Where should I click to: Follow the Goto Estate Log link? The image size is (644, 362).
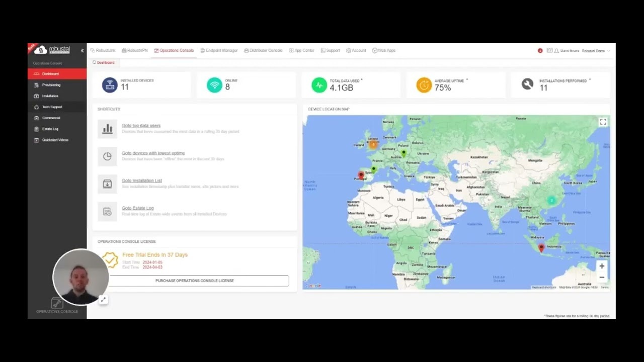[138, 208]
